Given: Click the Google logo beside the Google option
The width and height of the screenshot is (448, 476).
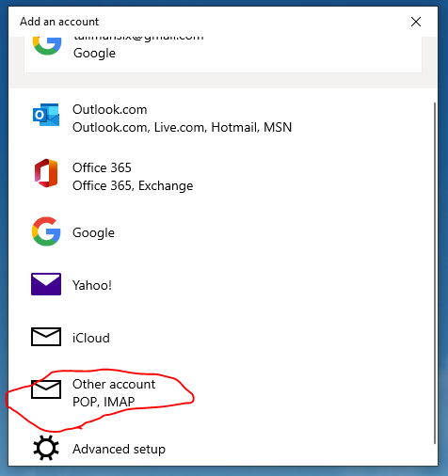Looking at the screenshot, I should click(46, 231).
